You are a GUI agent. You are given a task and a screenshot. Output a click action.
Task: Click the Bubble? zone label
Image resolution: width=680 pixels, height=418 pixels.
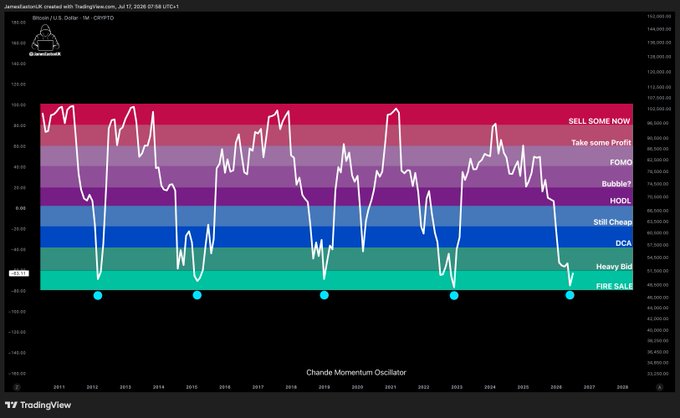tap(616, 184)
